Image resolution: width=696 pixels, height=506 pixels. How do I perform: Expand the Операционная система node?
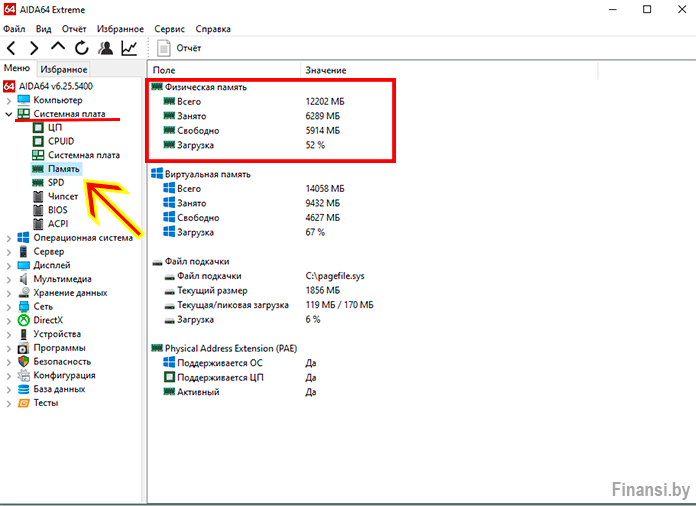tap(9, 238)
